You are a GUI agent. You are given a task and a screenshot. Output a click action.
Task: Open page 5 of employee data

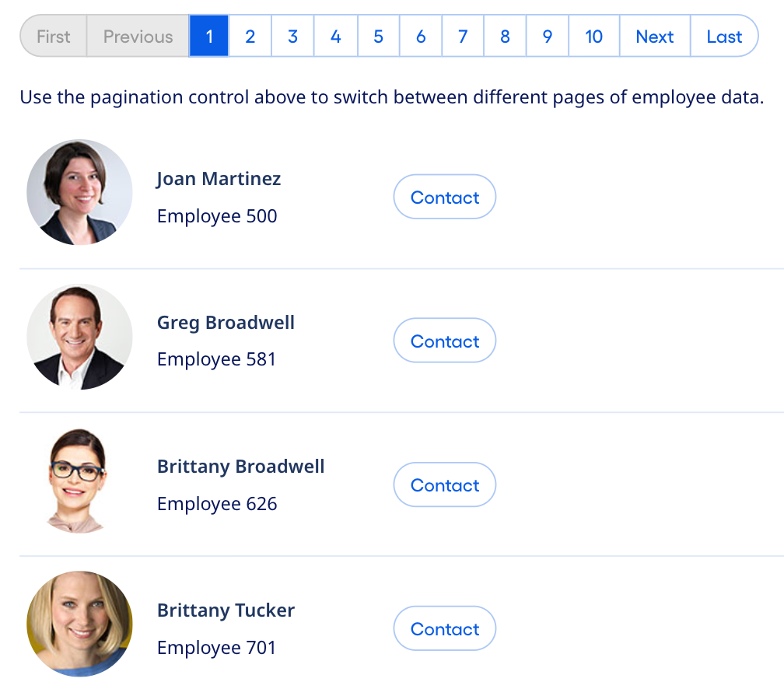[378, 37]
